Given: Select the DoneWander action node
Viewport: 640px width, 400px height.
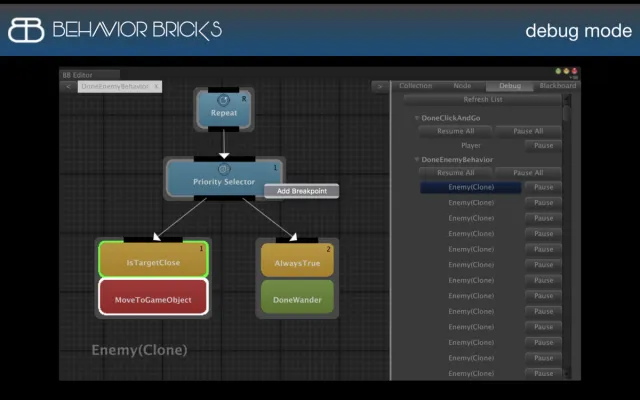Looking at the screenshot, I should [297, 297].
